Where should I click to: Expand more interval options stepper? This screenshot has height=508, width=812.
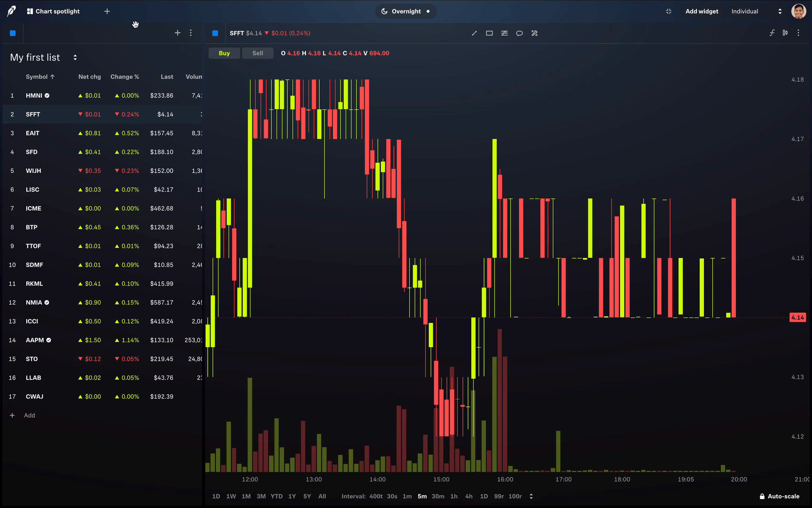(x=531, y=496)
